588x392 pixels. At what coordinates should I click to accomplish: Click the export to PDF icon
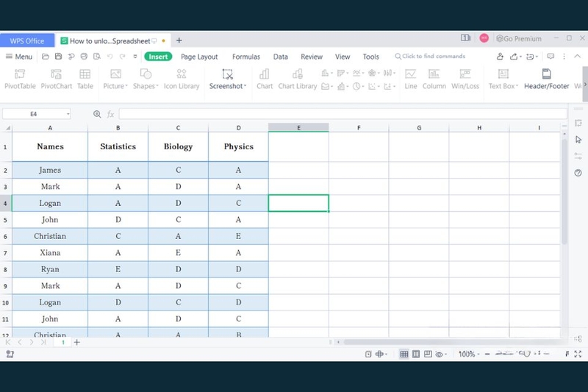pos(71,57)
